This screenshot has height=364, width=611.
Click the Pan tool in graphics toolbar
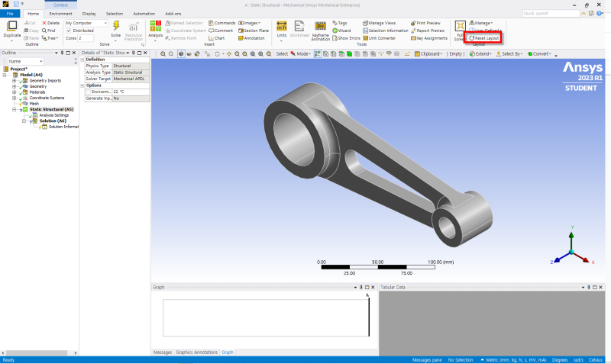[229, 54]
